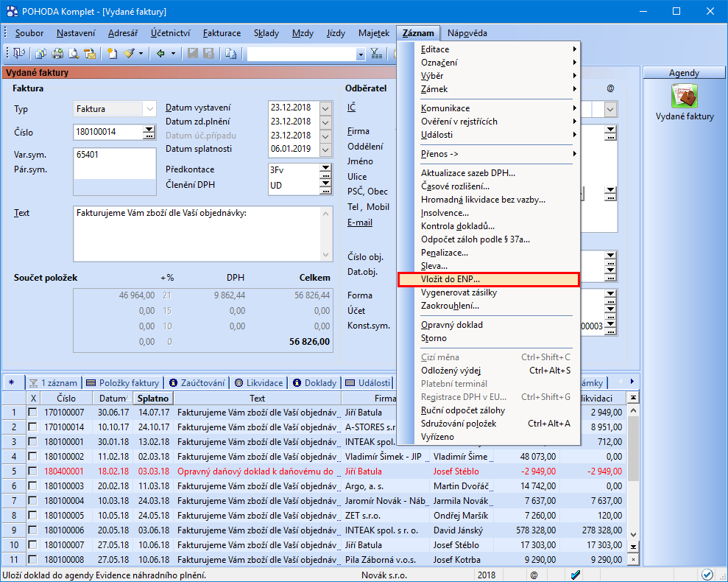Click the blue checkmark icon in status bar
The image size is (728, 582).
click(x=576, y=575)
